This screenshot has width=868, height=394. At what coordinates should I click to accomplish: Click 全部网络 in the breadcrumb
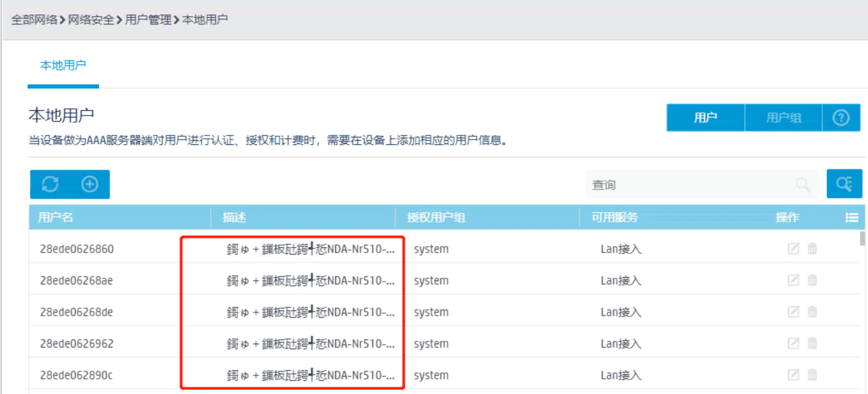34,19
